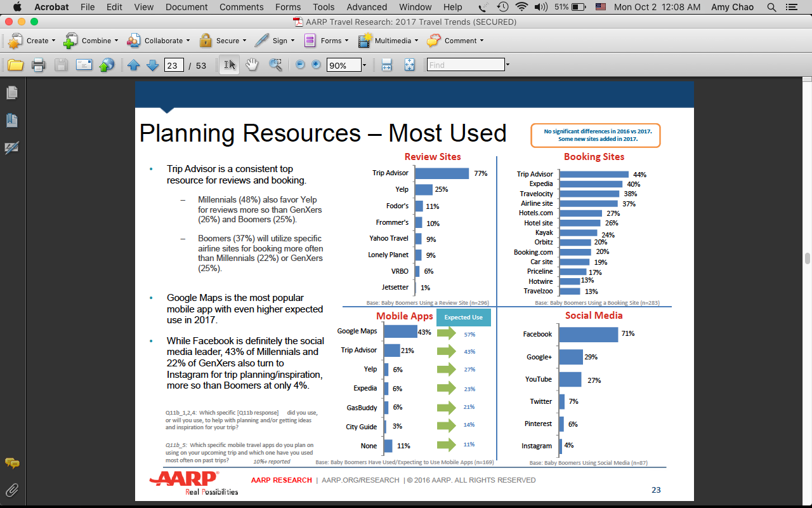Choose the Hand tool
The height and width of the screenshot is (508, 812).
point(252,65)
